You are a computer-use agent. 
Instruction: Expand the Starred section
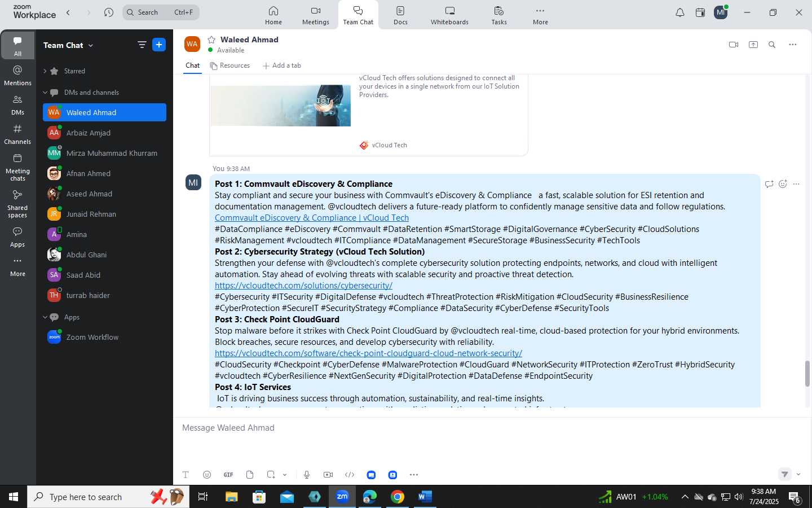(45, 71)
